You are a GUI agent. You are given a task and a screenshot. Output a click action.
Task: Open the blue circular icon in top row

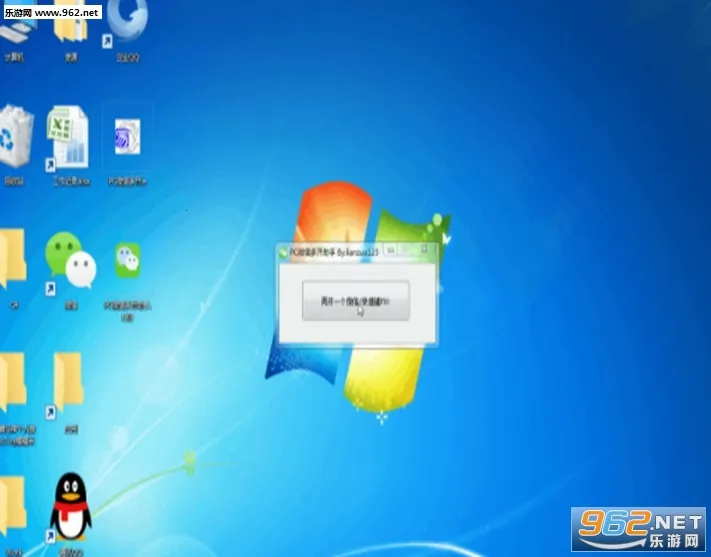[126, 20]
